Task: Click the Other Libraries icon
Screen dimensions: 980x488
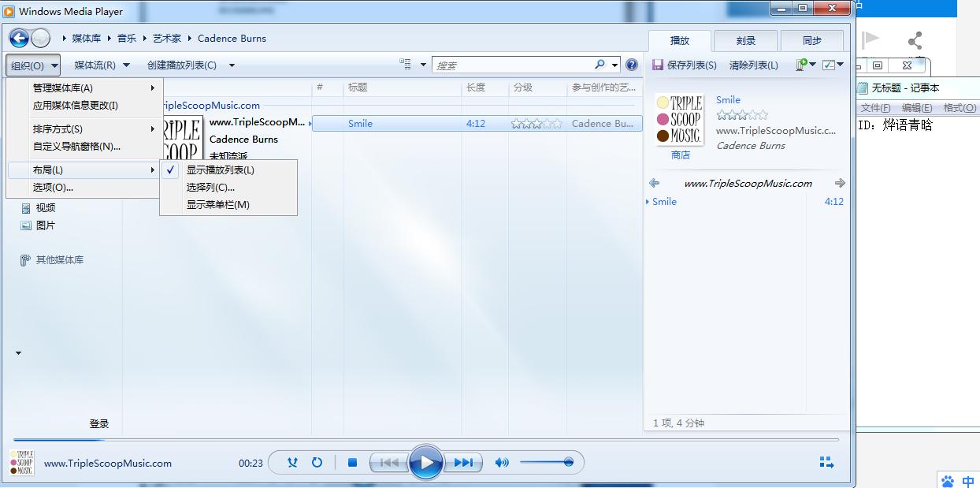Action: pyautogui.click(x=26, y=260)
